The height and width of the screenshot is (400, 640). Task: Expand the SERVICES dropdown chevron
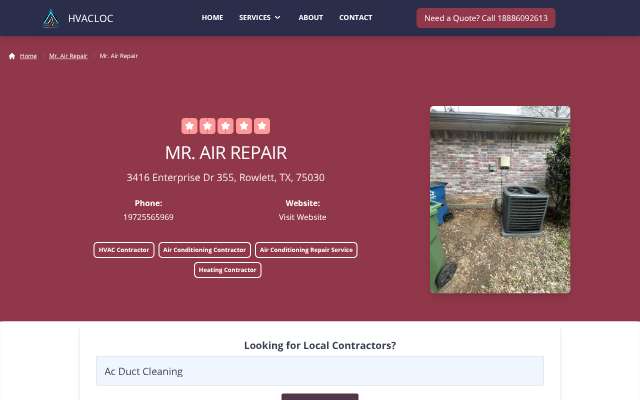click(278, 18)
